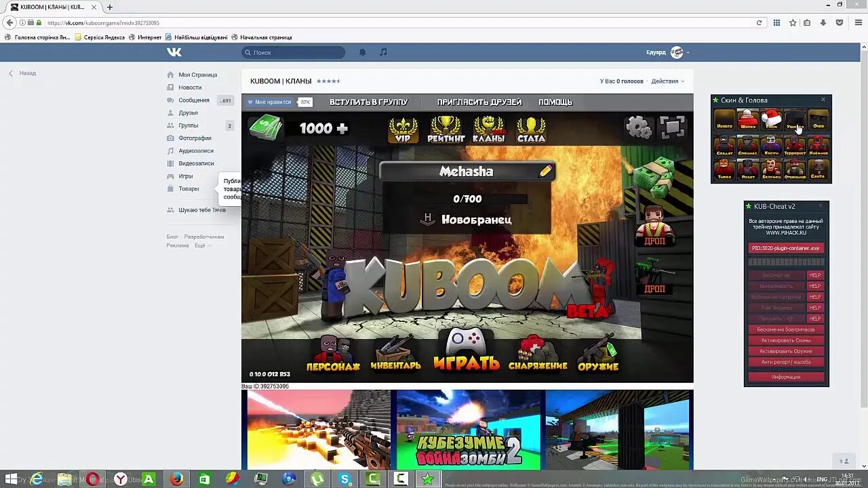
Task: Open the Персонаж character menu
Action: click(x=333, y=353)
